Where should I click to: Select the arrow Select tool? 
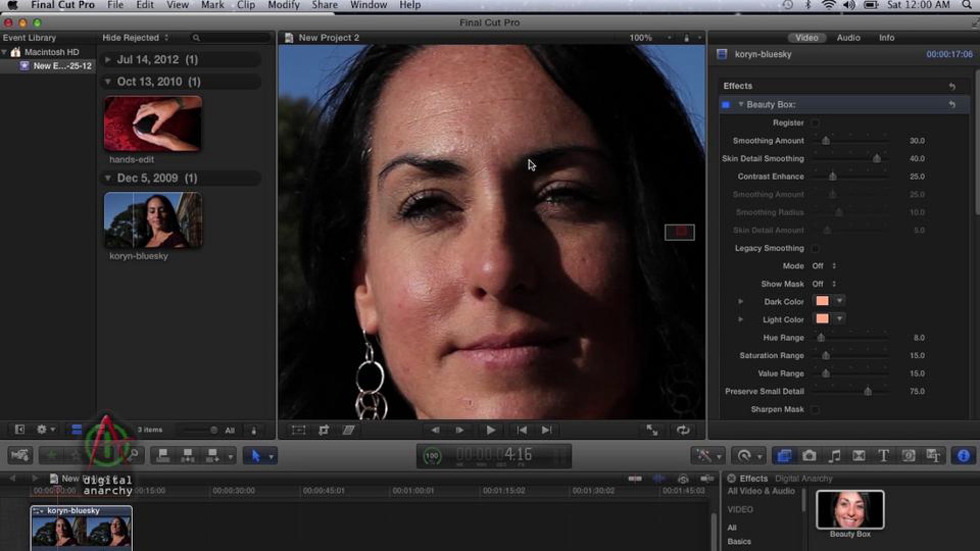tap(256, 455)
